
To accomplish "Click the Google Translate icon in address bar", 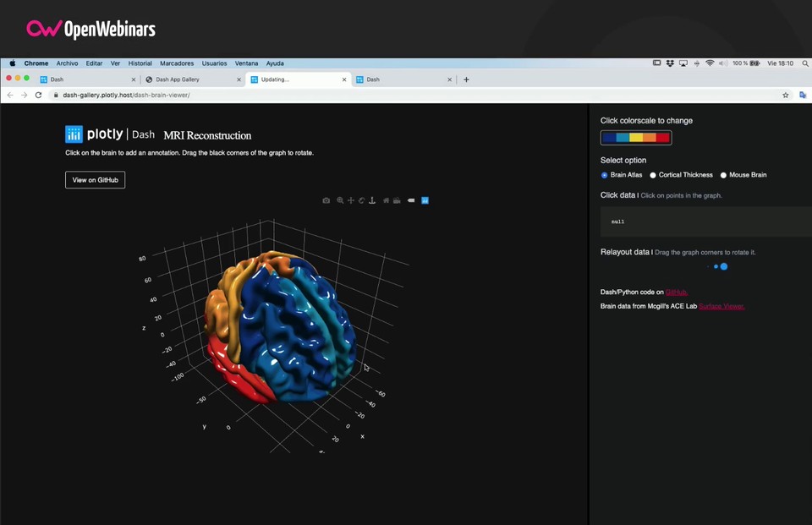I will (x=803, y=96).
